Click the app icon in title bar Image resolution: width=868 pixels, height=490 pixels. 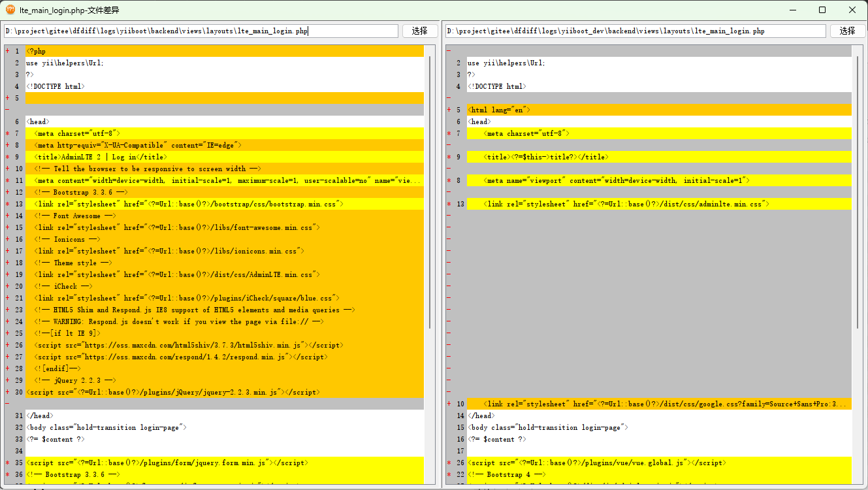(x=10, y=10)
